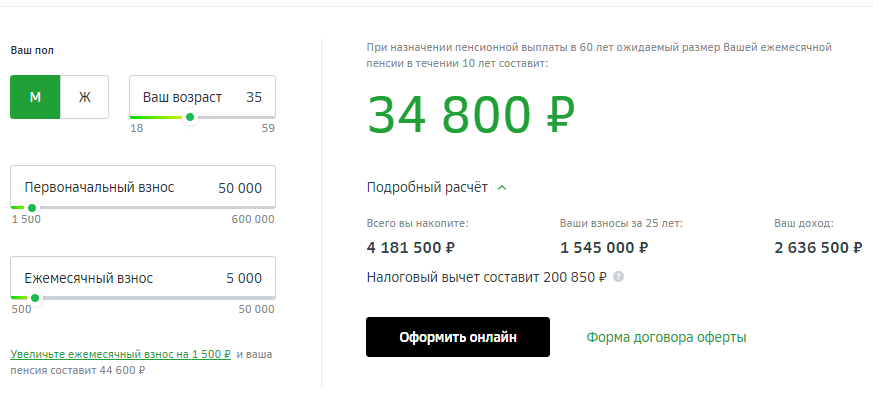Click the age slider handle
The height and width of the screenshot is (412, 873).
tap(190, 117)
